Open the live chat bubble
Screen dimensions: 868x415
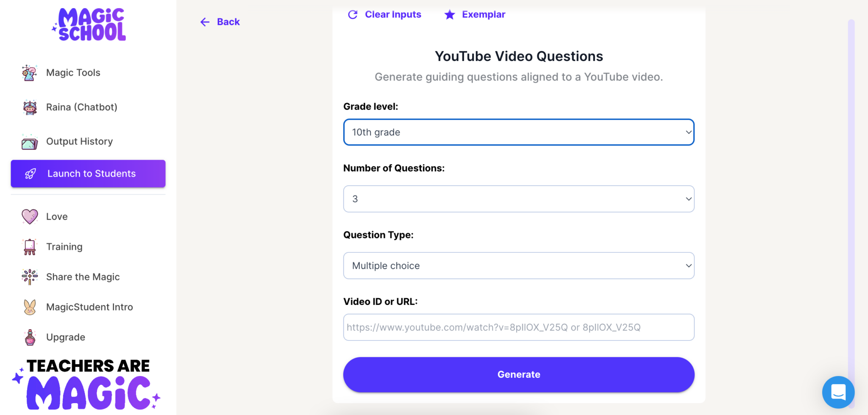(x=839, y=392)
